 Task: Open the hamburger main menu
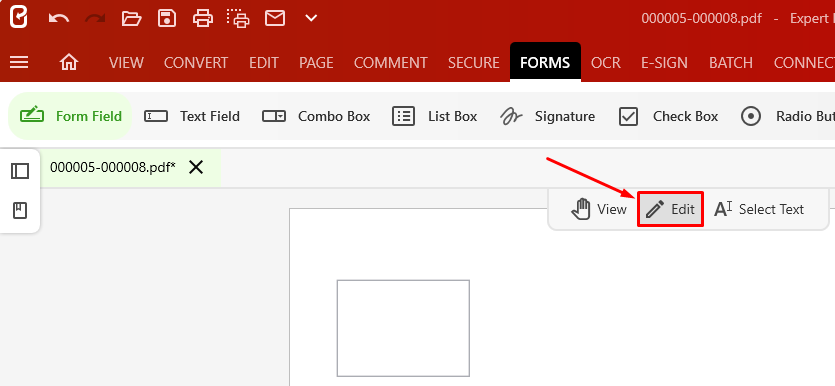[x=19, y=62]
